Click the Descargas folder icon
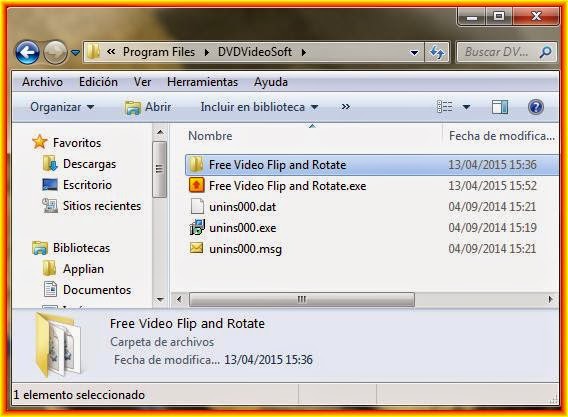Screen dimensions: 568x417 coord(50,164)
